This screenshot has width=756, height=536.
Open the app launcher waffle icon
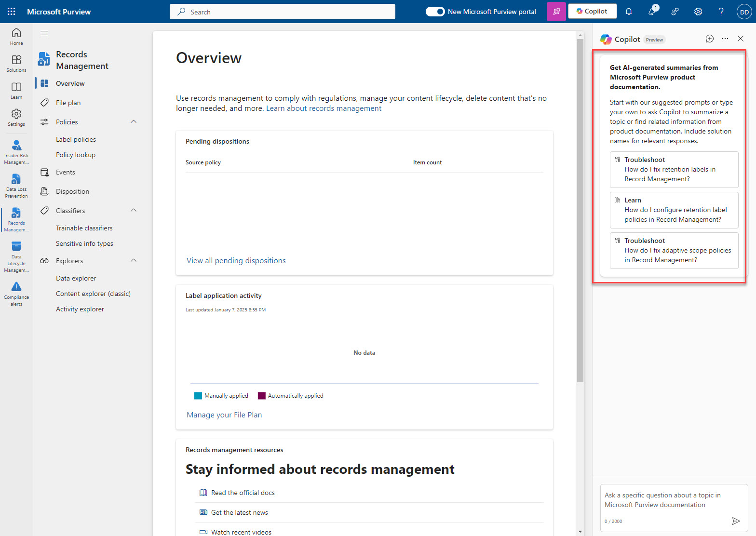(12, 12)
